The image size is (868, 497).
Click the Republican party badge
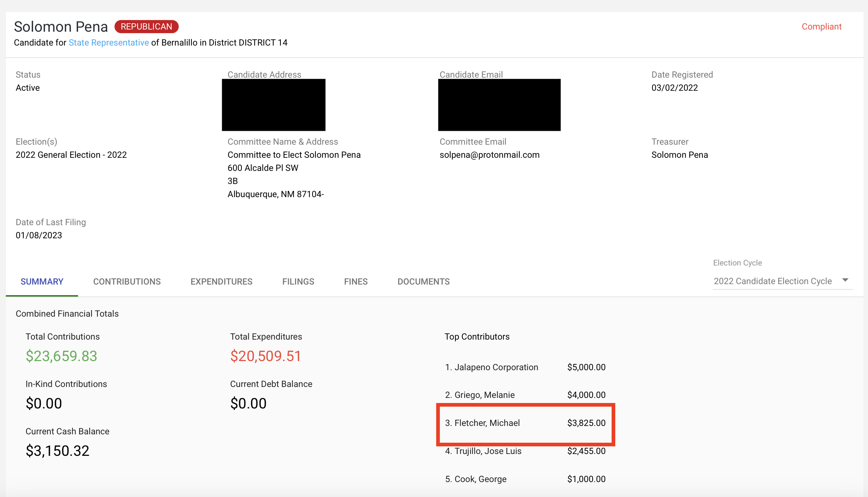(146, 27)
